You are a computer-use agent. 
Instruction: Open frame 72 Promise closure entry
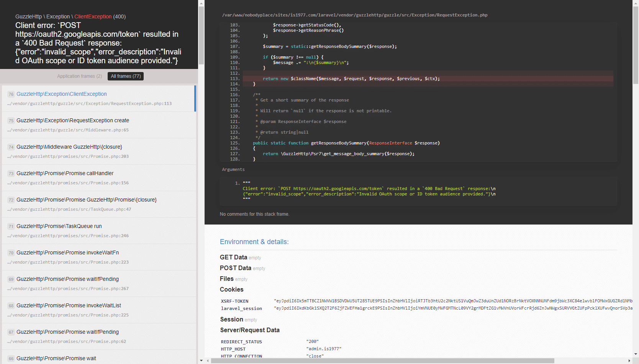99,204
